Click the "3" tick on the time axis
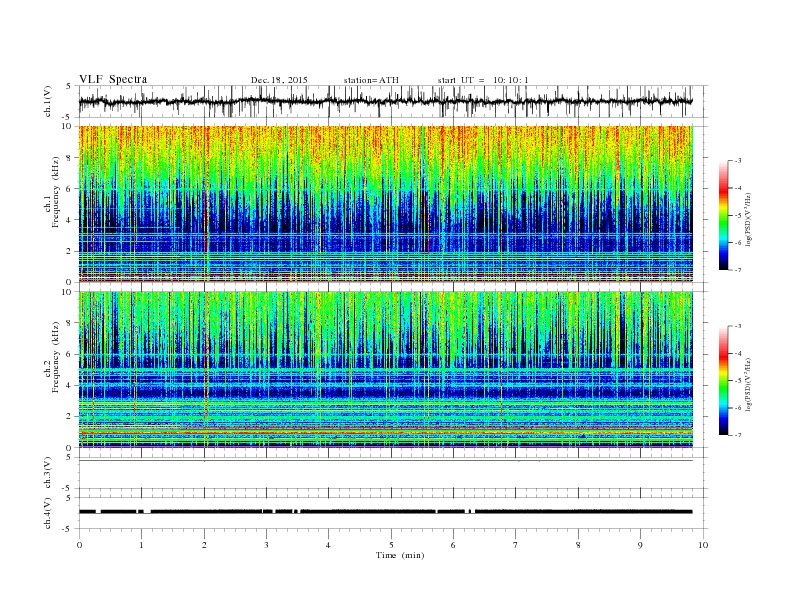Image resolution: width=792 pixels, height=612 pixels. (x=266, y=545)
